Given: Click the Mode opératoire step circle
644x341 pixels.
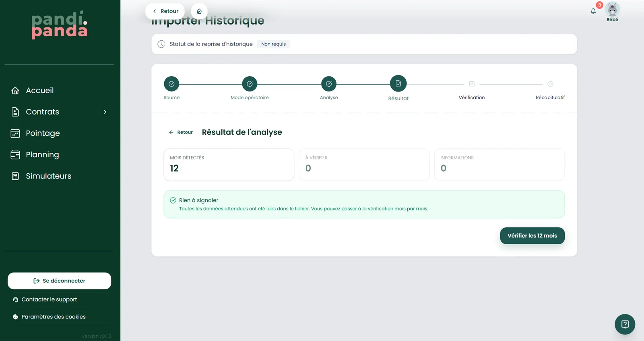Looking at the screenshot, I should (x=250, y=84).
